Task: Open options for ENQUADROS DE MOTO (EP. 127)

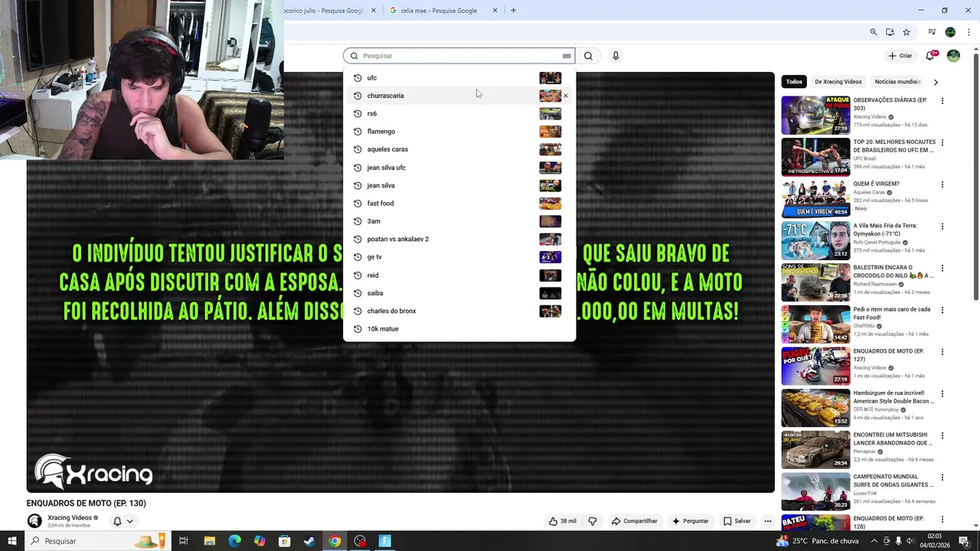Action: tap(942, 352)
